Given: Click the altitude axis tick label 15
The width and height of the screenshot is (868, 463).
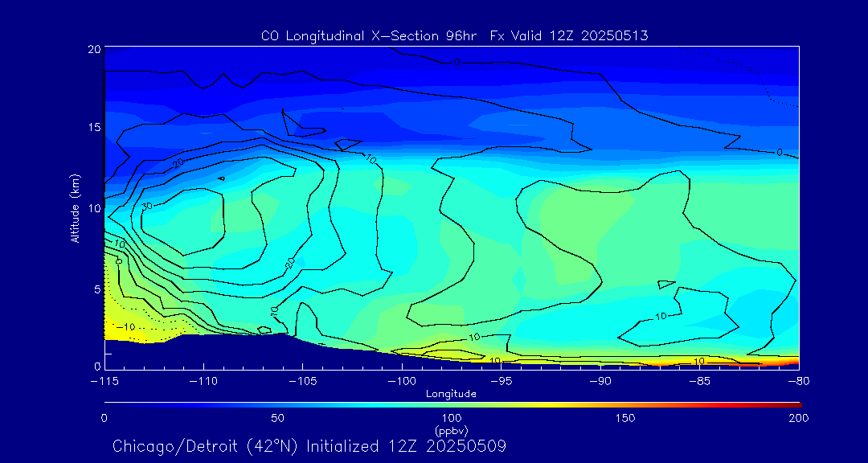Looking at the screenshot, I should click(94, 127).
